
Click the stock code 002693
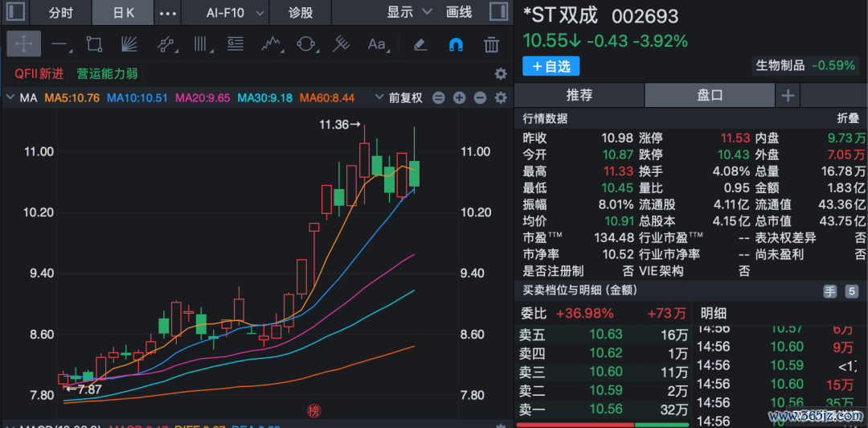click(645, 17)
